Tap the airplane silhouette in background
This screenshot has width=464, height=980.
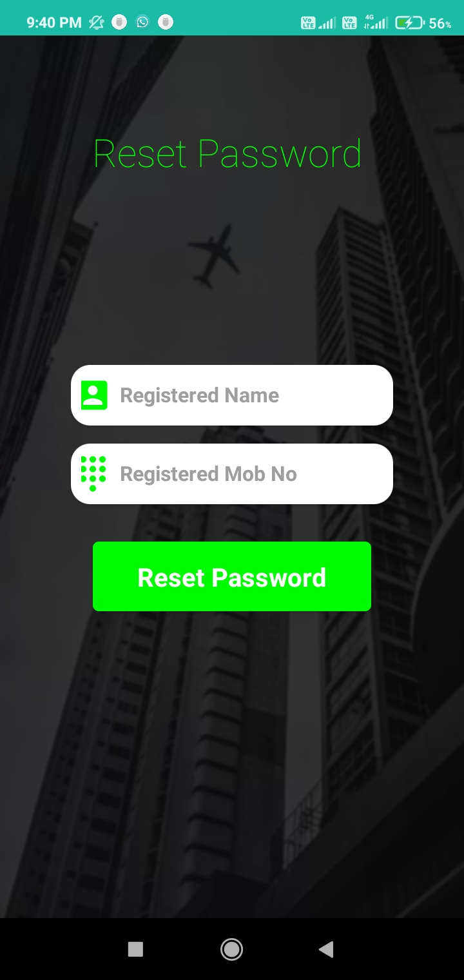(213, 256)
